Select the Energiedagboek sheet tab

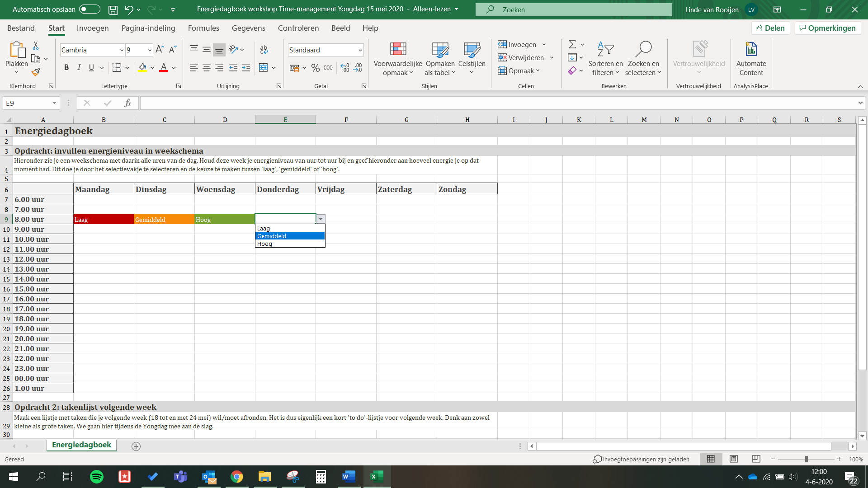tap(81, 445)
